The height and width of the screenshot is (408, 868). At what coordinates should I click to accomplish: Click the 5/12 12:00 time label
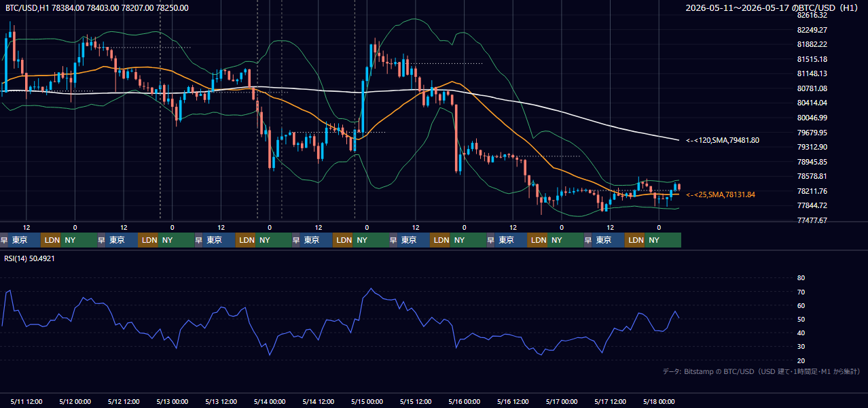124,402
